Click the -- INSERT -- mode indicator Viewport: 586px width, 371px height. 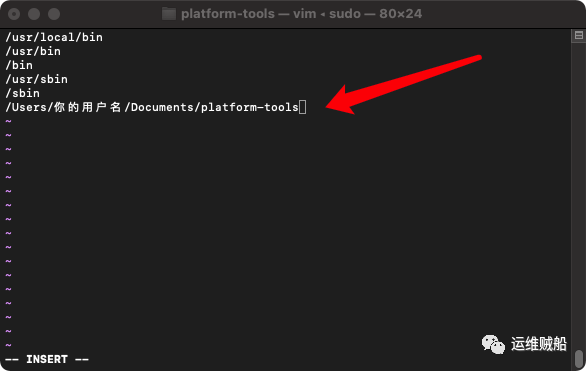click(47, 359)
